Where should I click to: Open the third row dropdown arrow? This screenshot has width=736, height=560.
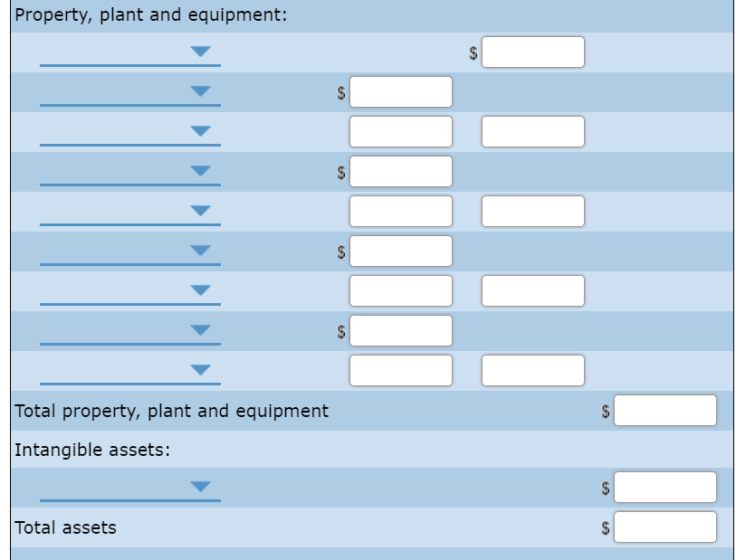(201, 131)
